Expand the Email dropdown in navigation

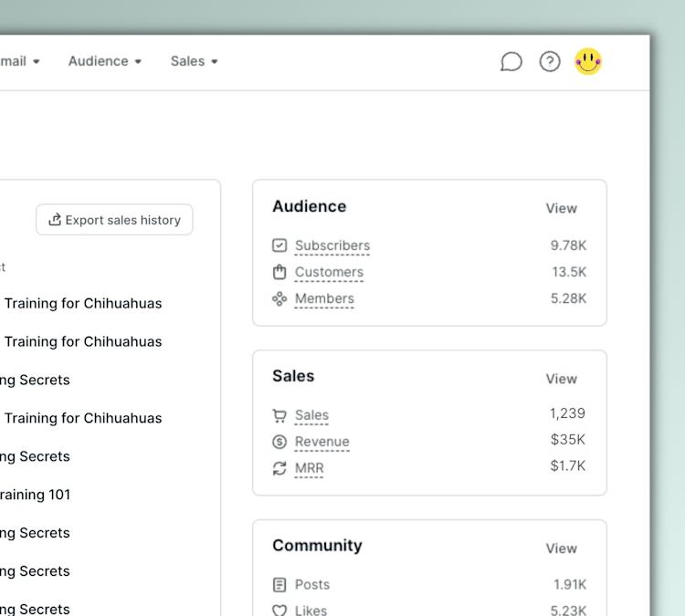tap(20, 61)
